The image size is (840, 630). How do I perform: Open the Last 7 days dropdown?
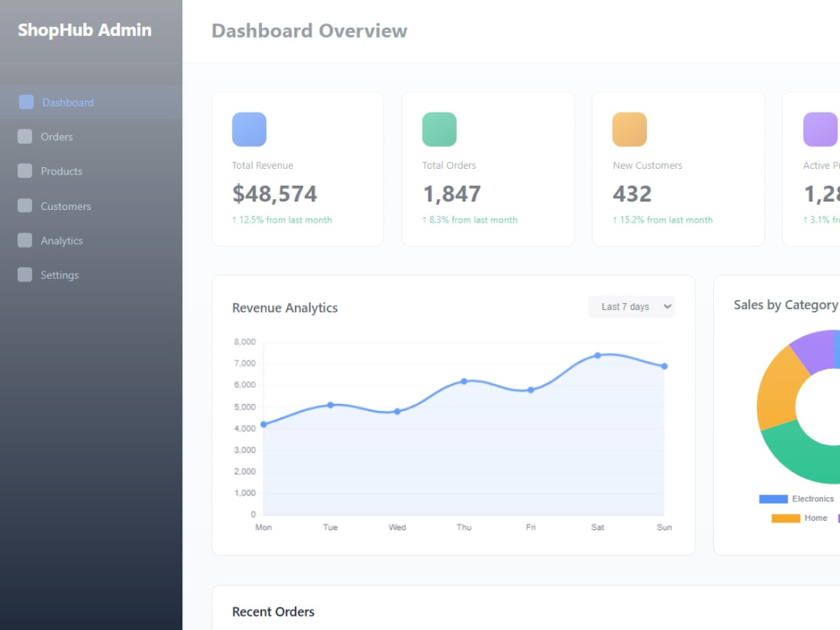(631, 307)
